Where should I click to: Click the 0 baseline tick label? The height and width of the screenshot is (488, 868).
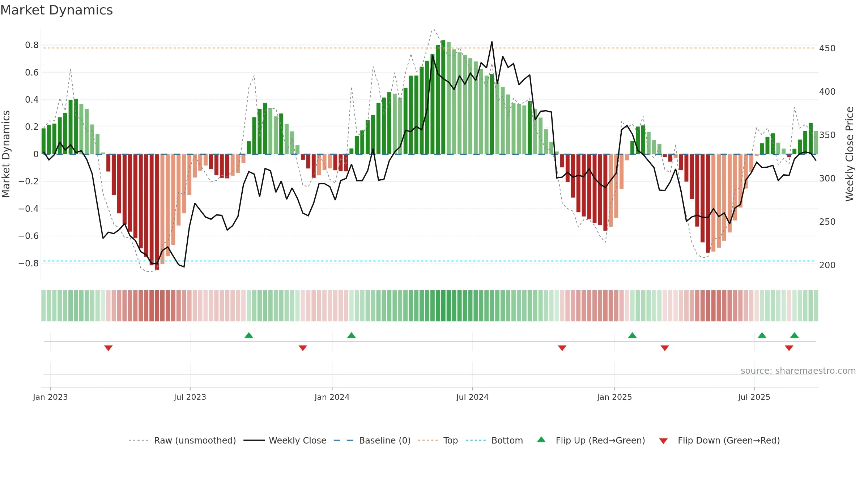coord(36,154)
